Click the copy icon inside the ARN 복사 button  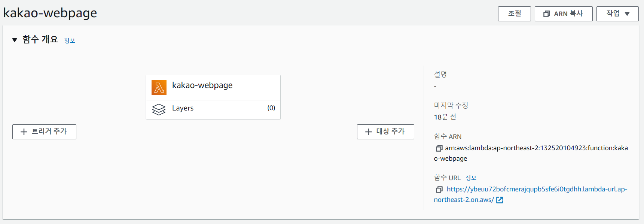[x=547, y=14]
